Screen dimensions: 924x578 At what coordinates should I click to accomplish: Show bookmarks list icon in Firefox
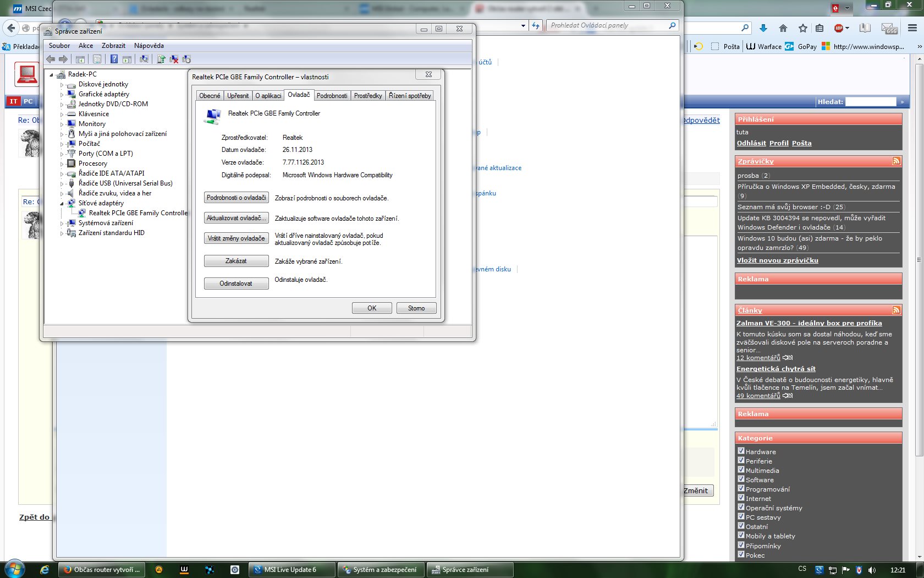pos(820,28)
